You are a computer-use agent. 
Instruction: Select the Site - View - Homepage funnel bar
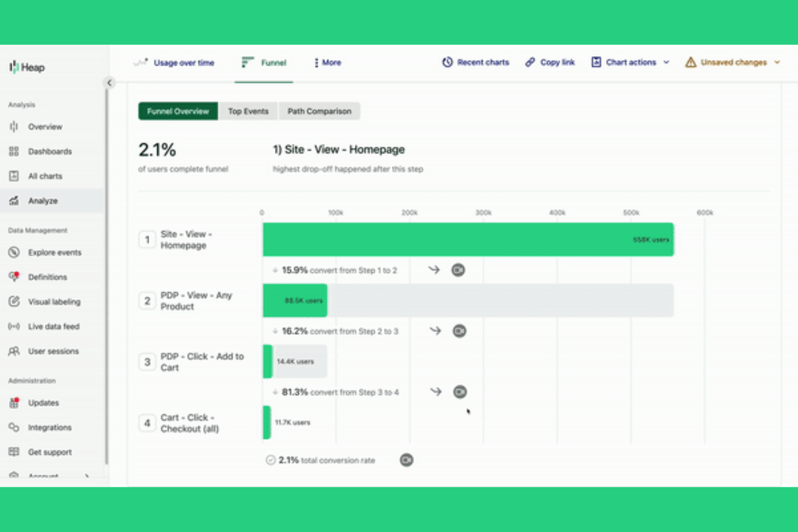click(x=467, y=239)
